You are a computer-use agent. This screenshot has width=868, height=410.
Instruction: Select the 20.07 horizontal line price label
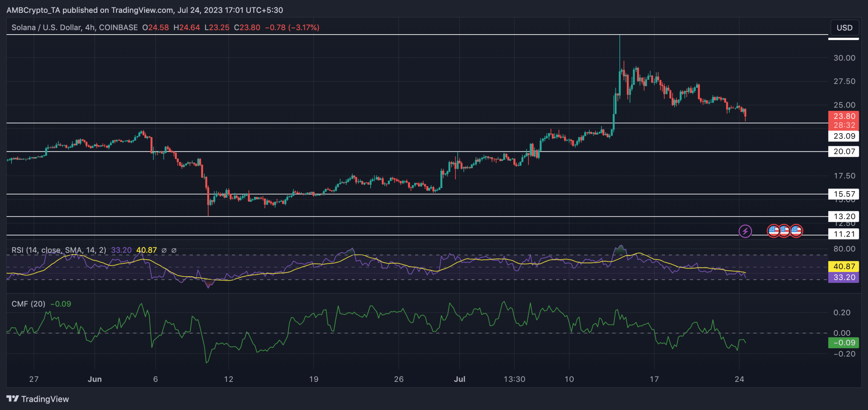pos(844,151)
